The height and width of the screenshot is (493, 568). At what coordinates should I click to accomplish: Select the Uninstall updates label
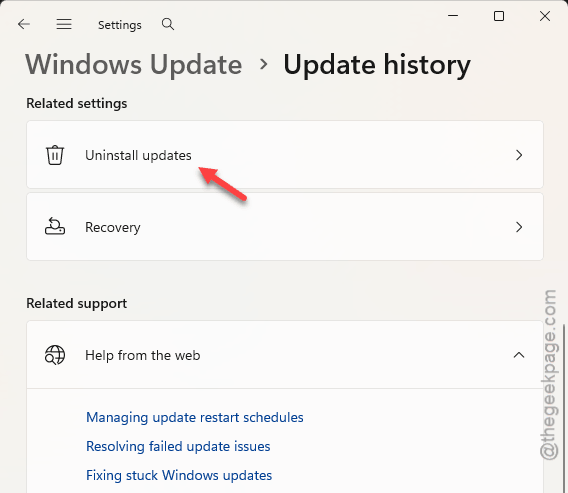click(138, 155)
